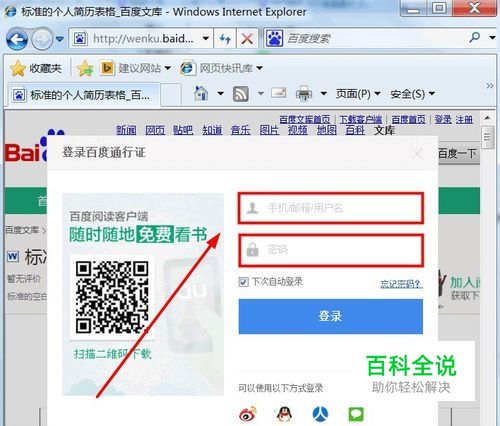
Task: Open the 页面(P) page menu
Action: pos(358,94)
